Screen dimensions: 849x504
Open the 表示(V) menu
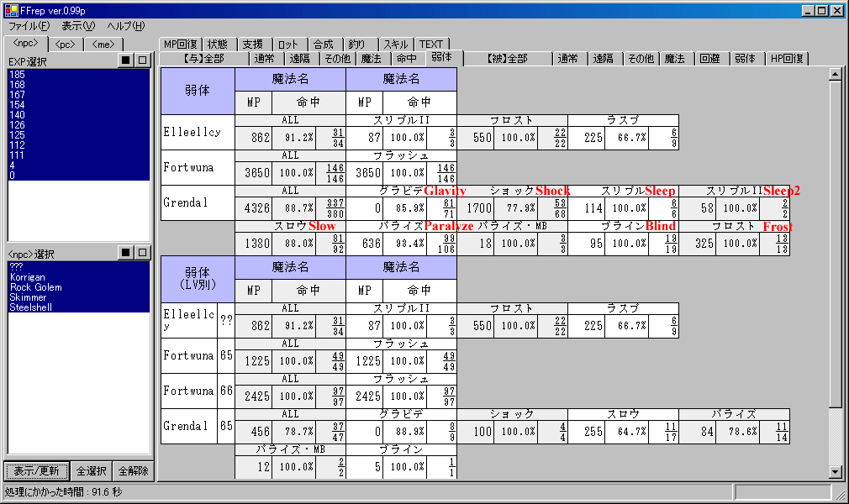(78, 26)
